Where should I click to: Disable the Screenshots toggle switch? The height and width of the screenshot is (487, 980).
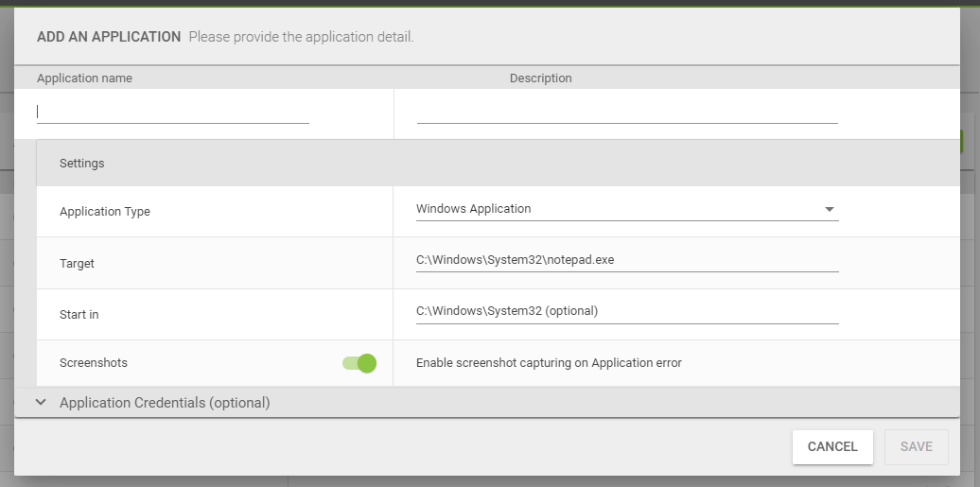(x=359, y=363)
